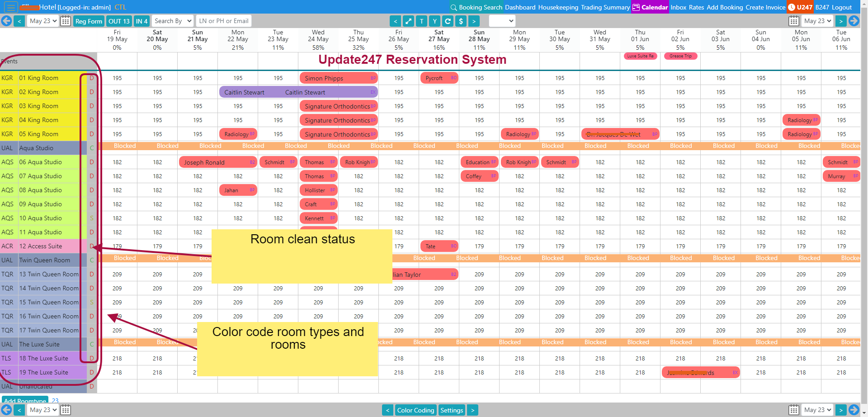Click the T button in the top toolbar

(x=421, y=21)
